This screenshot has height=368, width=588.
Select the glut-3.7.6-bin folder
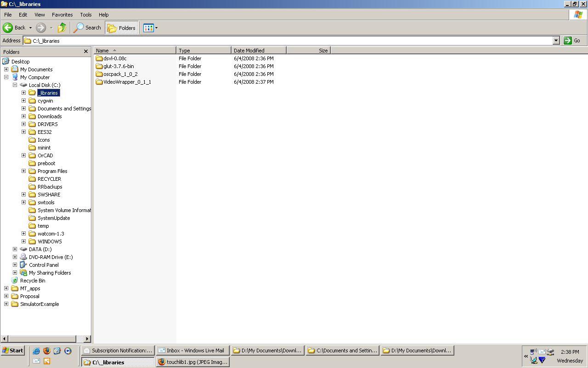(x=114, y=66)
